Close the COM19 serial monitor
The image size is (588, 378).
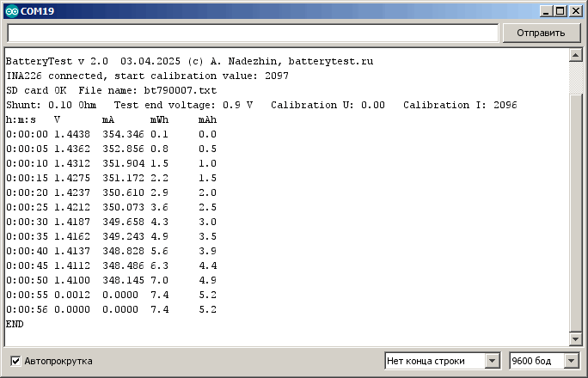(x=575, y=11)
